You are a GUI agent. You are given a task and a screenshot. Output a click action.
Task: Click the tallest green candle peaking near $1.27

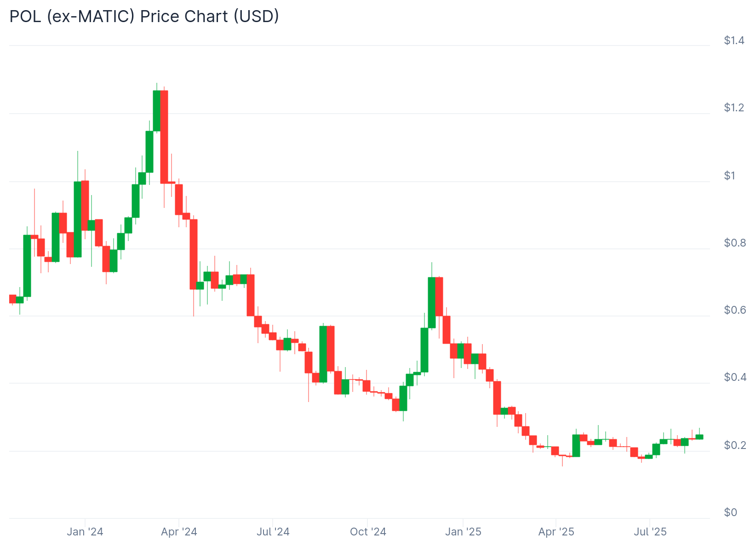(157, 111)
